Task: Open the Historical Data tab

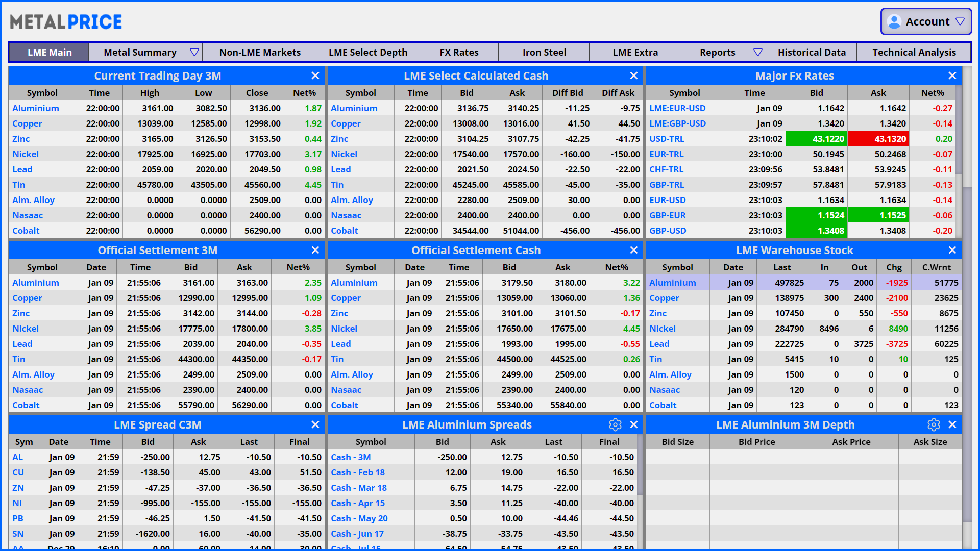Action: [x=812, y=52]
